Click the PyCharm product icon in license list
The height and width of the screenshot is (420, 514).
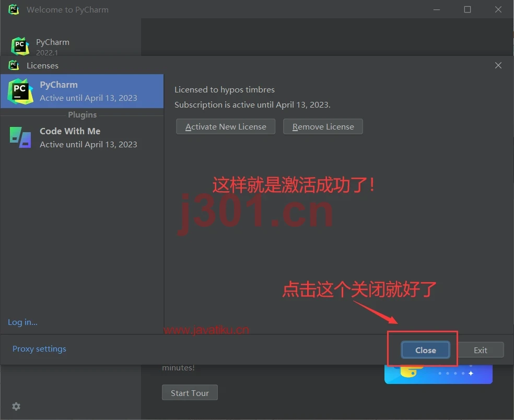tap(20, 91)
